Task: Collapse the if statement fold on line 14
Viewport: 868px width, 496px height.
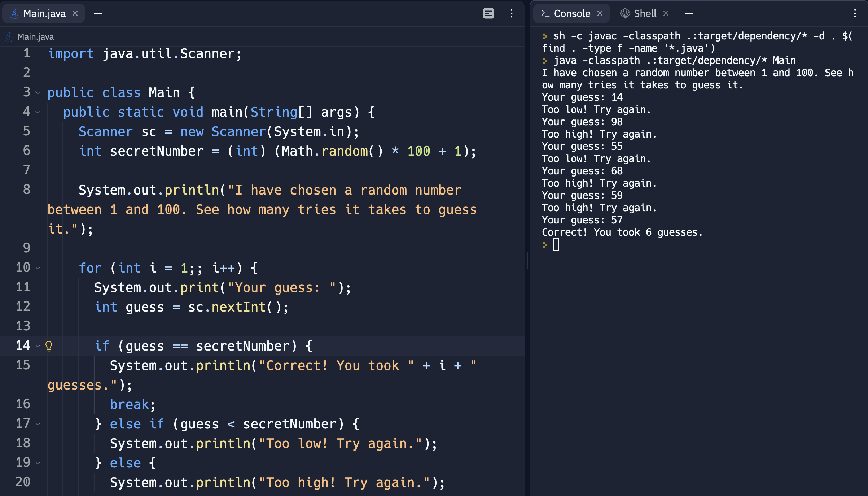Action: (38, 346)
